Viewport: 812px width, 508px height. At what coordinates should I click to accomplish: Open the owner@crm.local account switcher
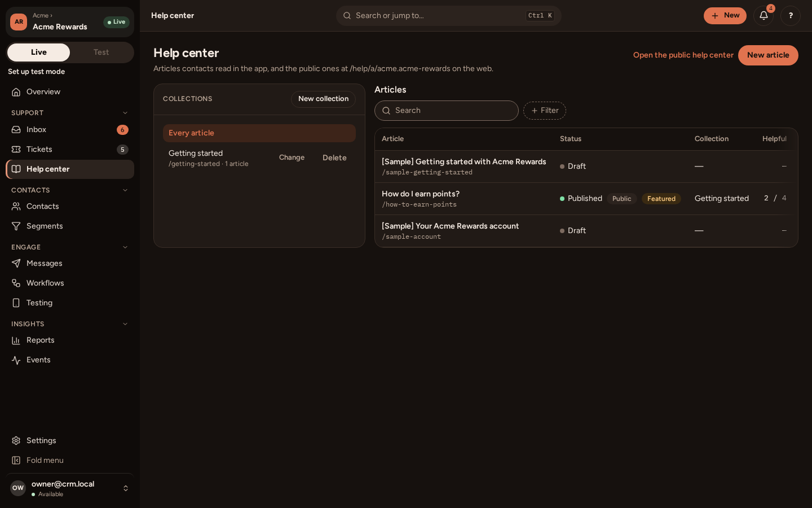(x=70, y=488)
